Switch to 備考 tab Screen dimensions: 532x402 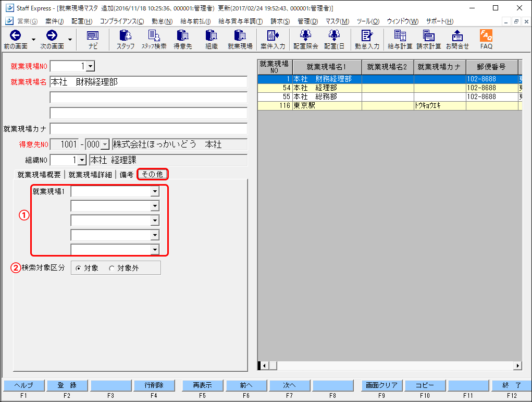click(126, 175)
